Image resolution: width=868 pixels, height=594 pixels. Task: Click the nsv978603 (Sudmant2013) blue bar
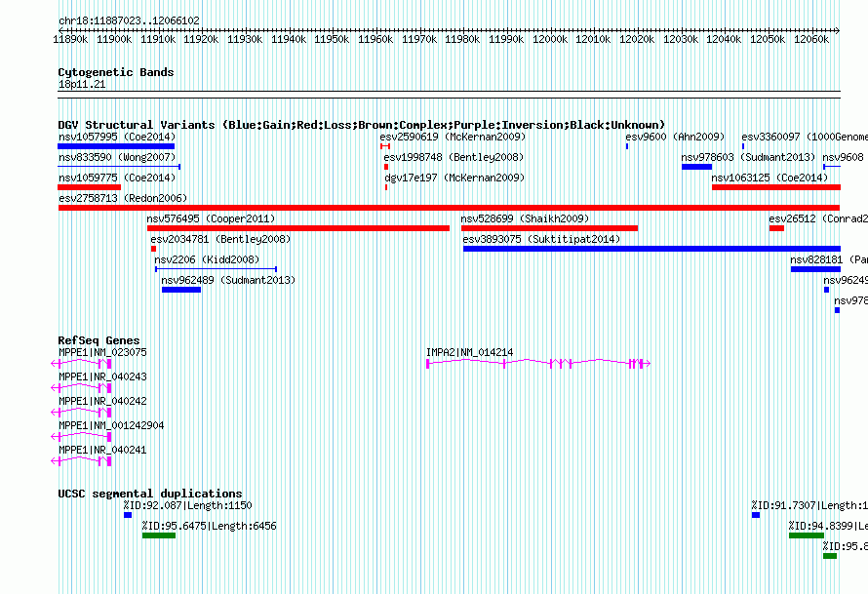(x=696, y=167)
